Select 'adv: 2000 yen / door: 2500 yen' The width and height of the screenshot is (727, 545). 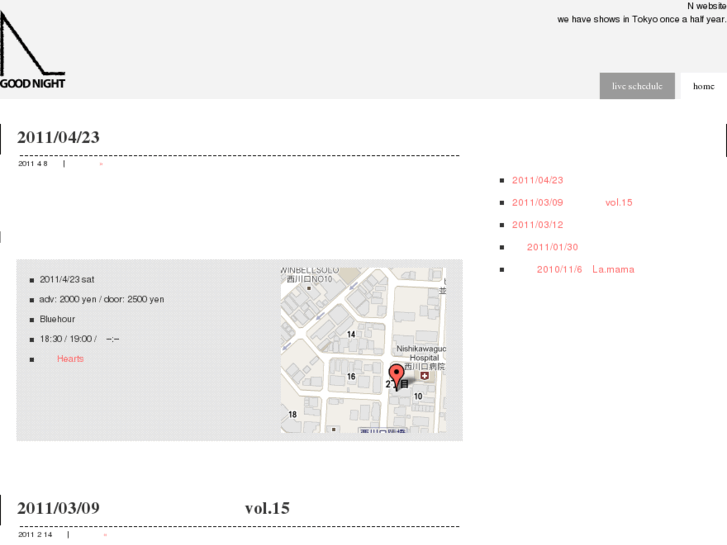click(x=102, y=300)
